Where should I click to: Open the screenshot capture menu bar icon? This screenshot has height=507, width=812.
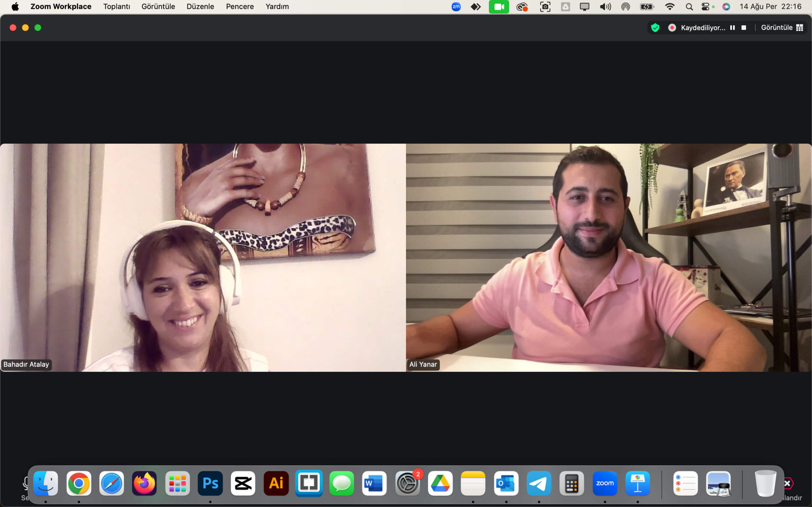(545, 6)
